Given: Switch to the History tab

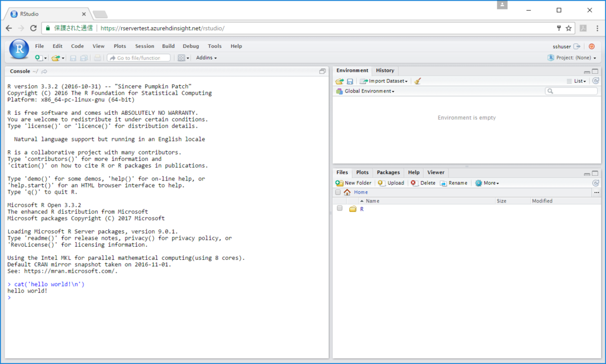Looking at the screenshot, I should [385, 70].
